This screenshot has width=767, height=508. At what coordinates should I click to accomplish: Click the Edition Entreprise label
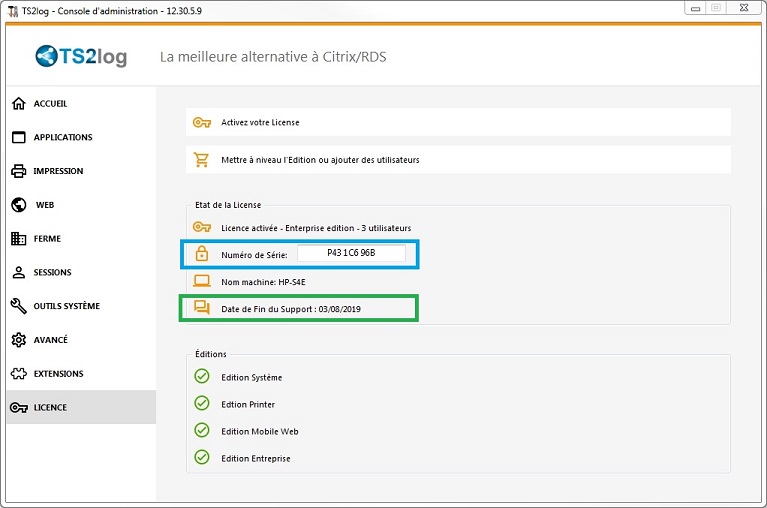click(256, 459)
